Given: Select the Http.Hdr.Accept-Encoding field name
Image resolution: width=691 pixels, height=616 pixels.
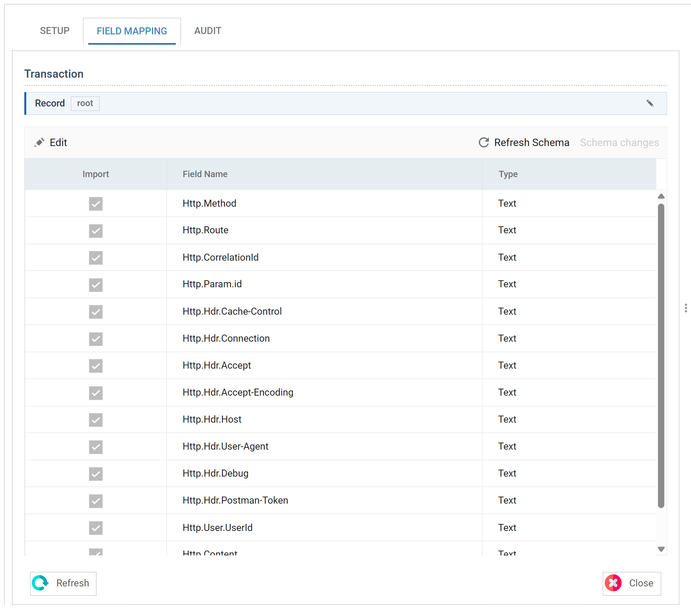Looking at the screenshot, I should [238, 392].
